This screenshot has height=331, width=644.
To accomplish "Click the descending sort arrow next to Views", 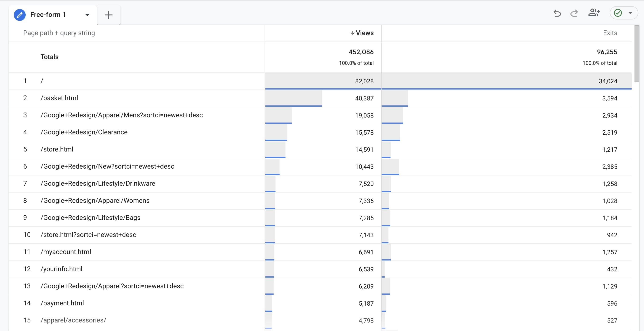I will [353, 33].
